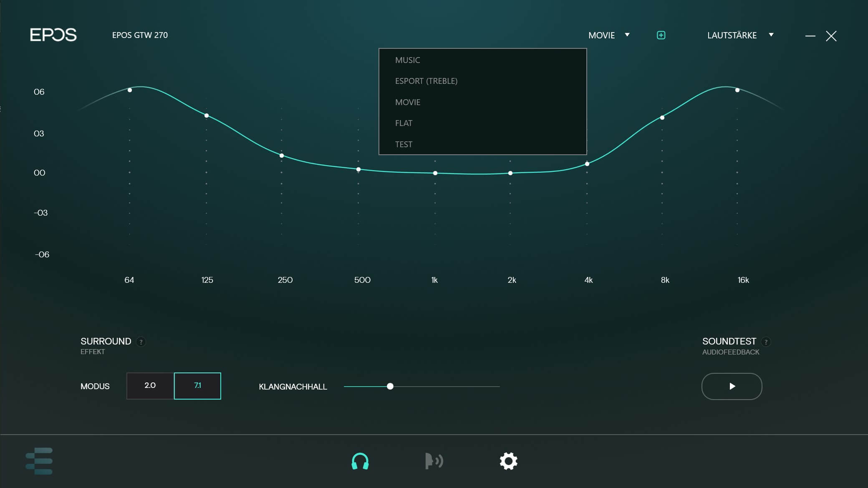Screen dimensions: 868x488
Task: Choose the FLAT preset
Action: pos(482,123)
